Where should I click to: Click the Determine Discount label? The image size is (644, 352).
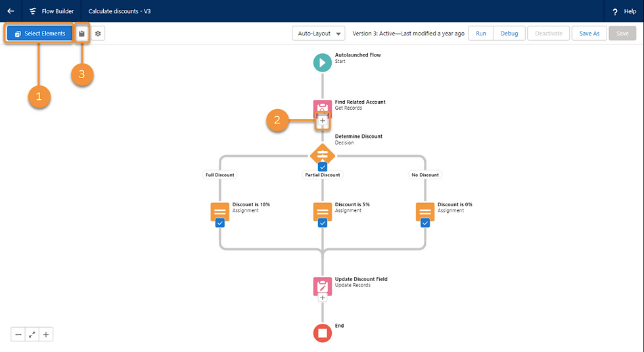pos(359,136)
